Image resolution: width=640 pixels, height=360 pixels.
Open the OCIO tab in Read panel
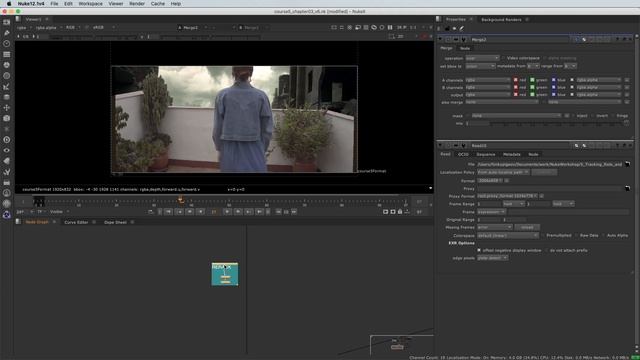(463, 154)
